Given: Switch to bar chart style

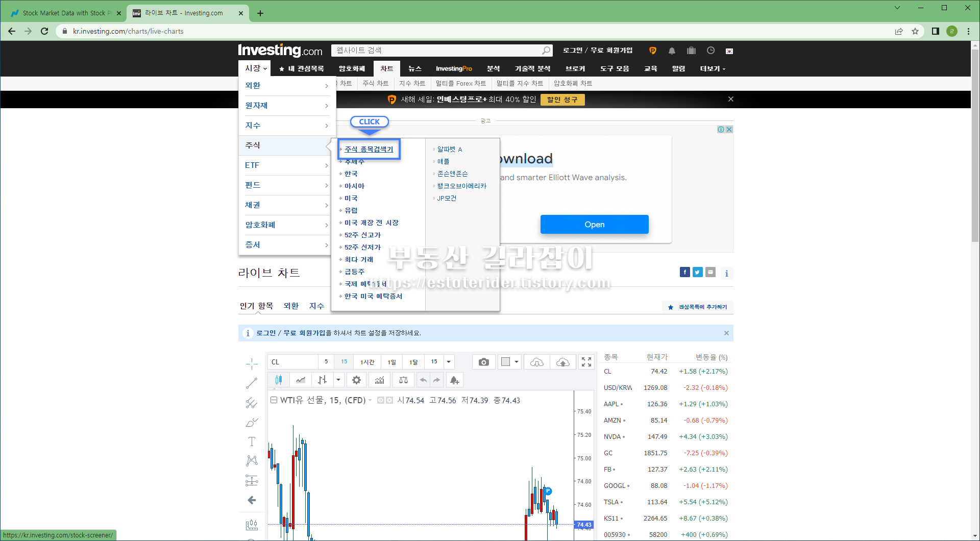Looking at the screenshot, I should point(323,380).
